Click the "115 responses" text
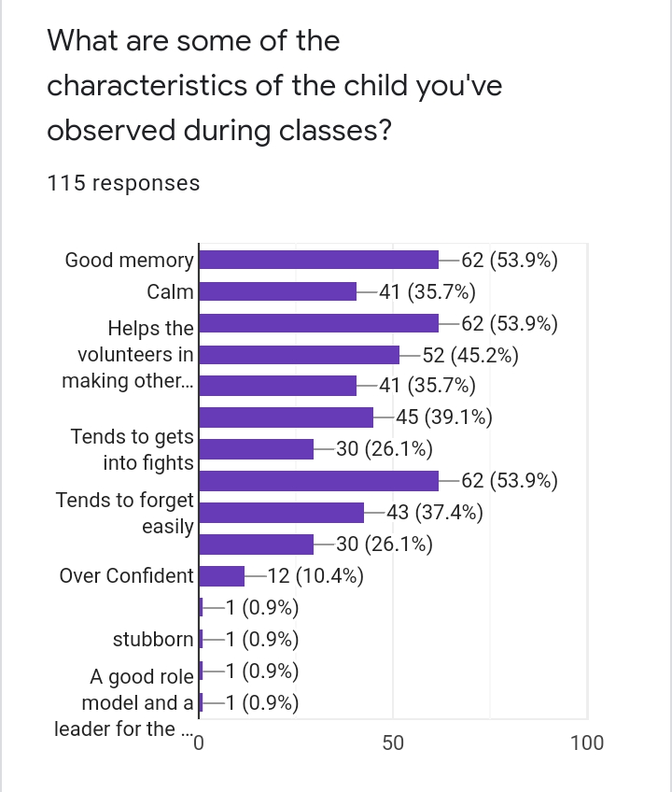This screenshot has height=792, width=672. (x=123, y=183)
